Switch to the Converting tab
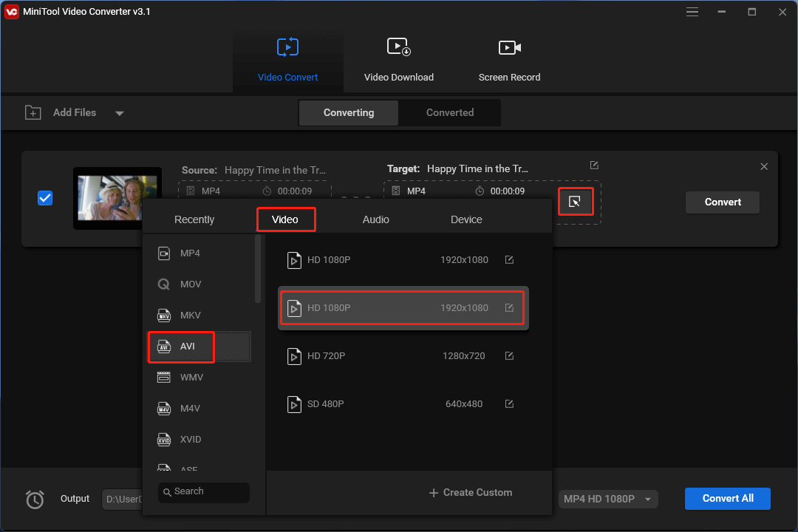 point(349,112)
